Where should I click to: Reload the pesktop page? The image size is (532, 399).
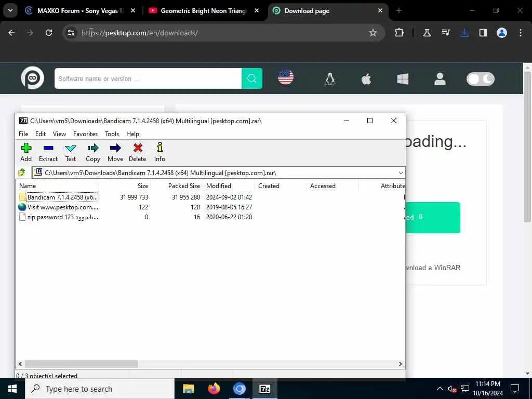pyautogui.click(x=49, y=33)
